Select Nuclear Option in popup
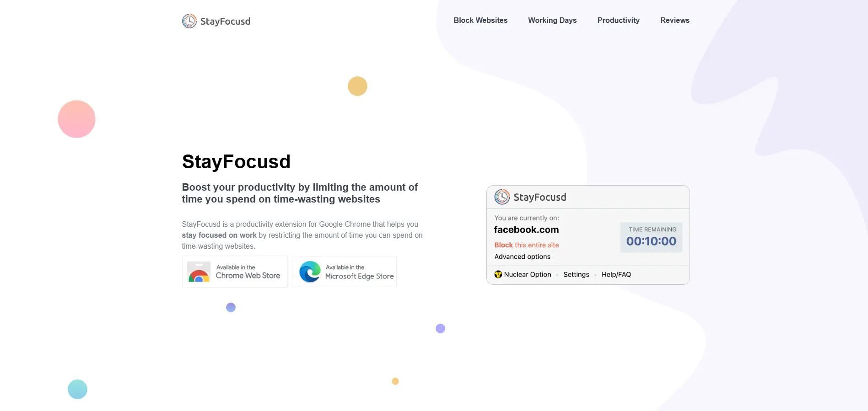 click(x=527, y=274)
